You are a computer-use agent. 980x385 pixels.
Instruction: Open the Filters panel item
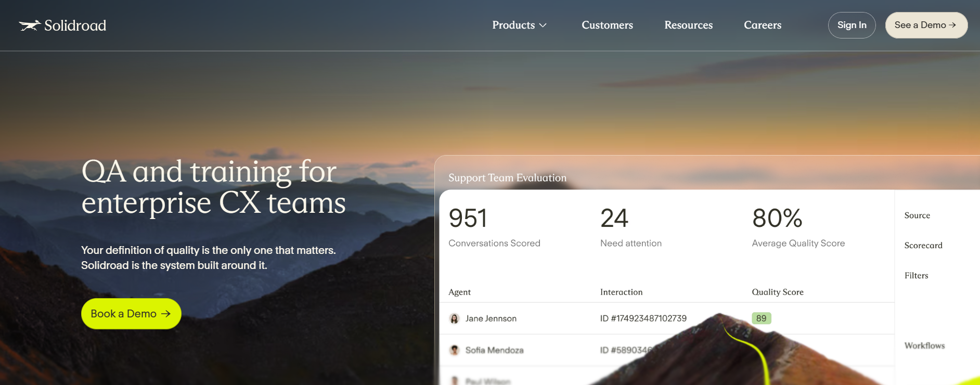click(916, 276)
